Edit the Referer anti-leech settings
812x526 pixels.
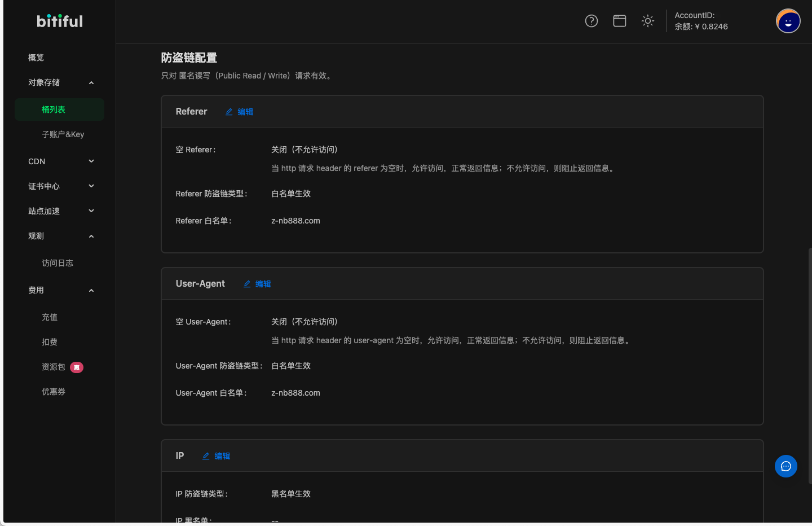coord(239,112)
